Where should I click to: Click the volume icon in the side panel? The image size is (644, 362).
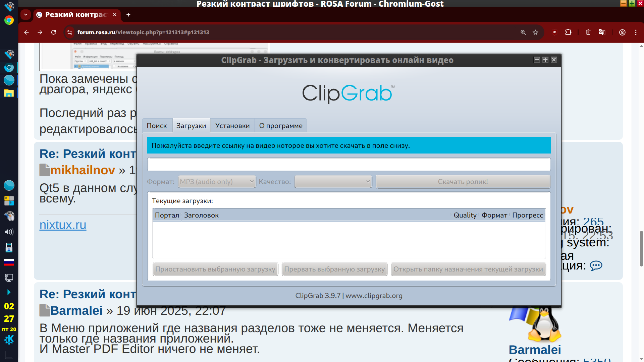9,232
